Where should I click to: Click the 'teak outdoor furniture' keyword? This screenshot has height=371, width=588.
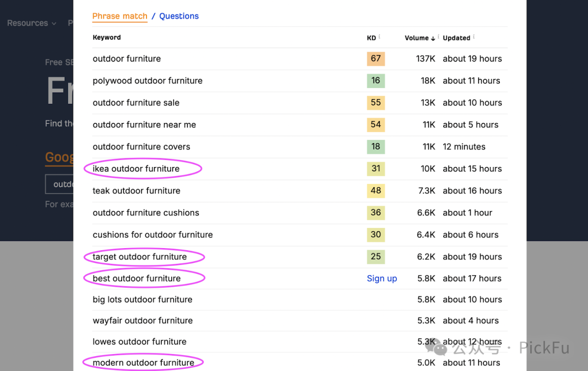point(137,191)
